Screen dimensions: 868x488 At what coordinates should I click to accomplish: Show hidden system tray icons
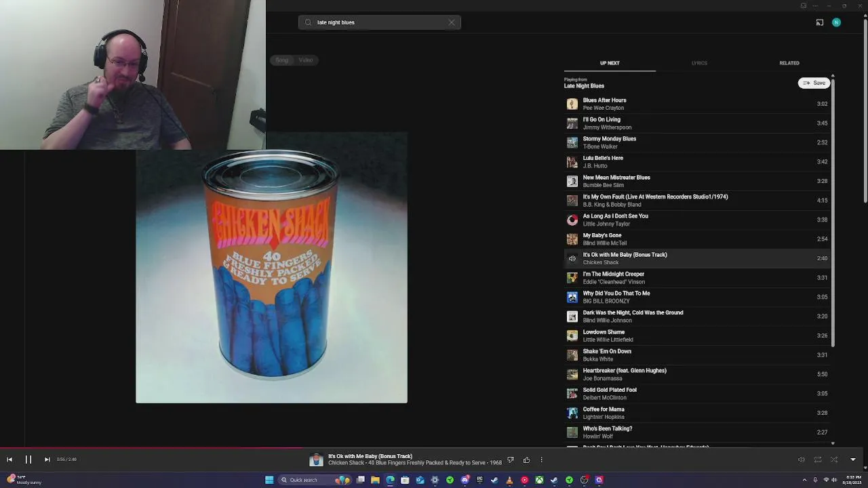[805, 480]
